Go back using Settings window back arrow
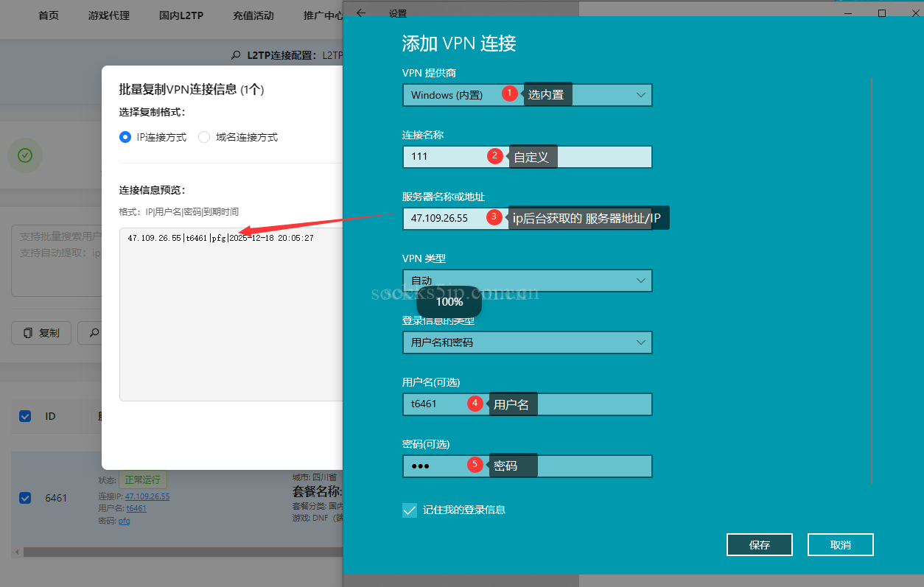 pos(360,13)
